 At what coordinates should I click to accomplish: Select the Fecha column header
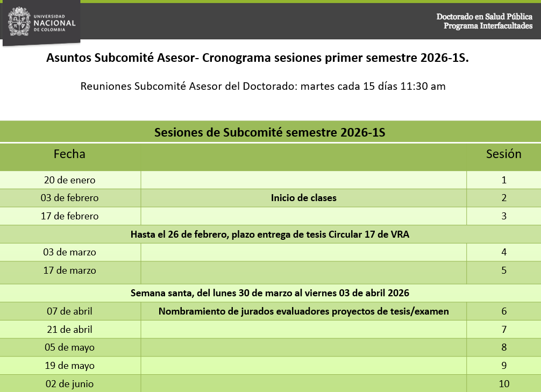pos(69,154)
